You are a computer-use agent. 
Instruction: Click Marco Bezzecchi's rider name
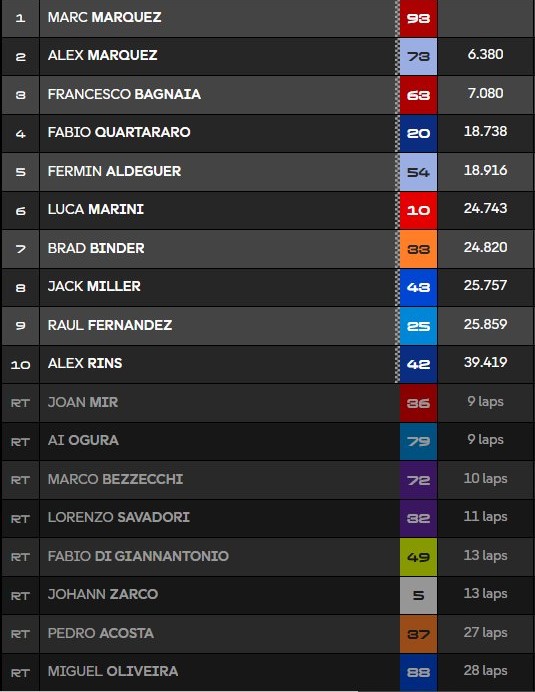115,479
